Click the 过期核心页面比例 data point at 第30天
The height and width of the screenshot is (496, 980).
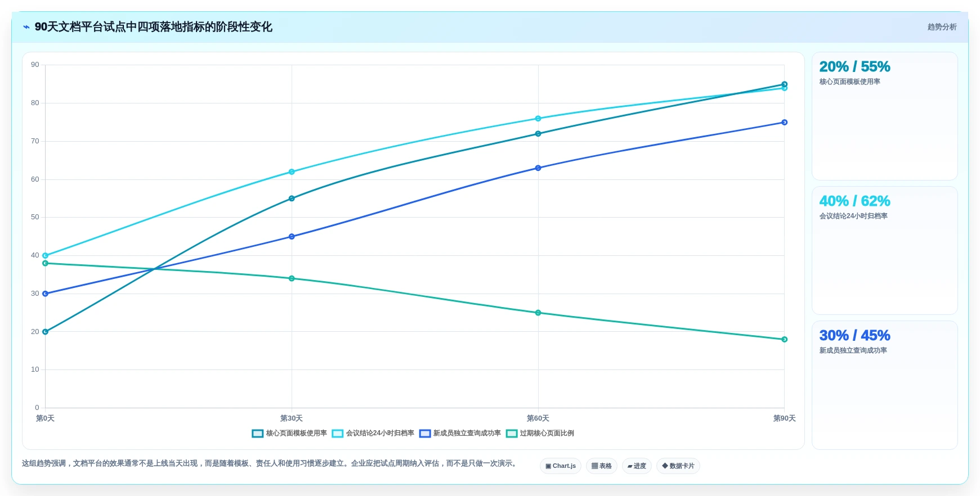292,278
